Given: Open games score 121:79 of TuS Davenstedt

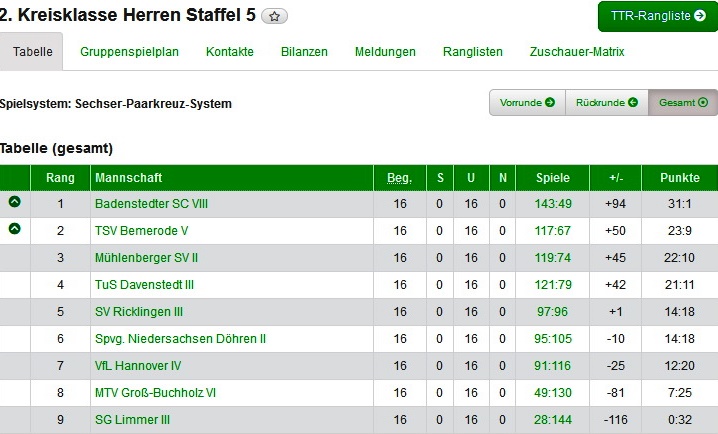Looking at the screenshot, I should pos(553,285).
